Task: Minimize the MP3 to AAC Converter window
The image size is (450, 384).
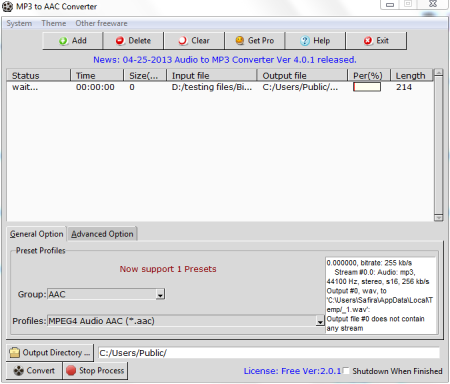Action: coord(390,5)
